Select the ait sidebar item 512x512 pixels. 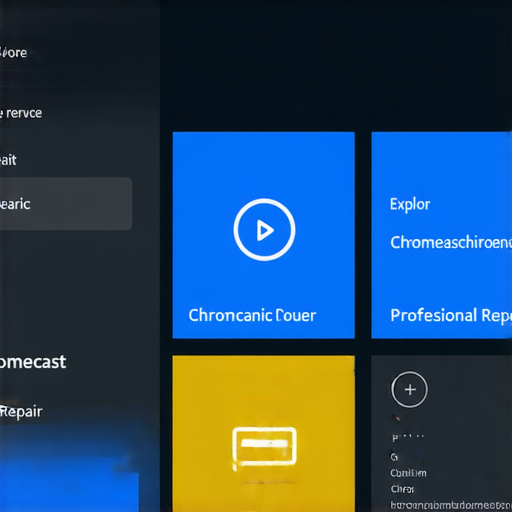[8, 160]
